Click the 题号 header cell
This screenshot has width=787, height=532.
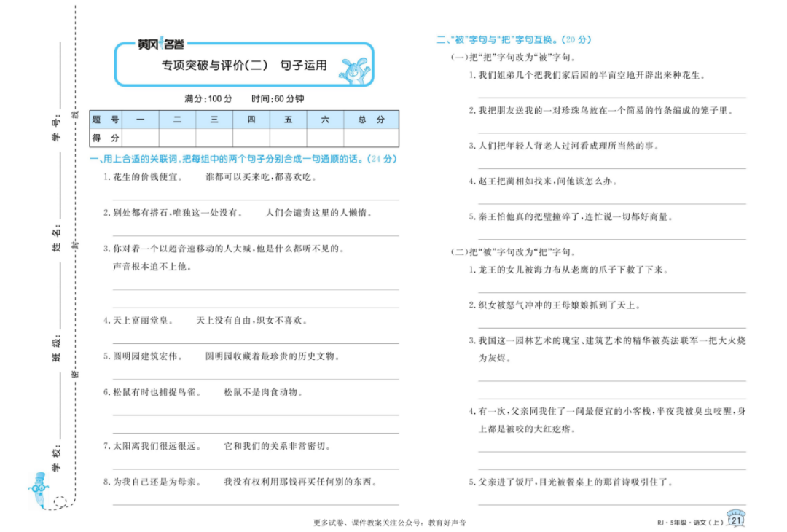(x=106, y=120)
